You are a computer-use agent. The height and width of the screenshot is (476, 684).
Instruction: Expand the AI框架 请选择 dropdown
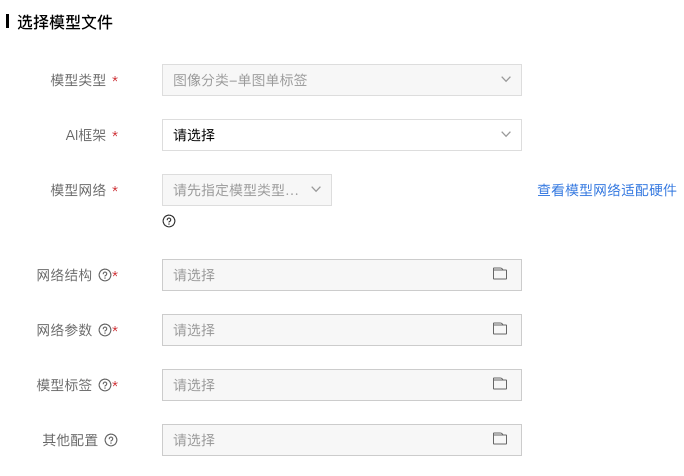tap(342, 135)
